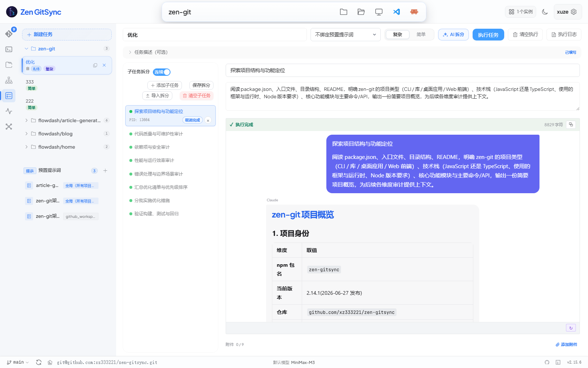Viewport: 588px width, 368px height.
Task: Open the terminal panel from the sidebar
Action: point(9,49)
